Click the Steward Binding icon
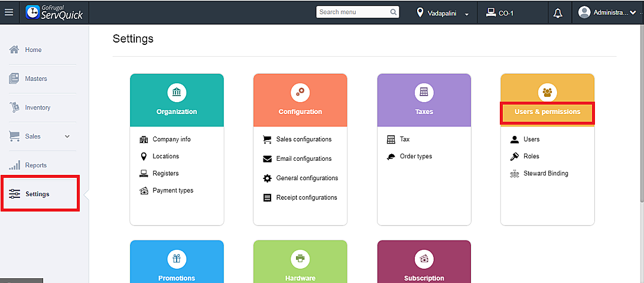The image size is (644, 283). [x=514, y=174]
